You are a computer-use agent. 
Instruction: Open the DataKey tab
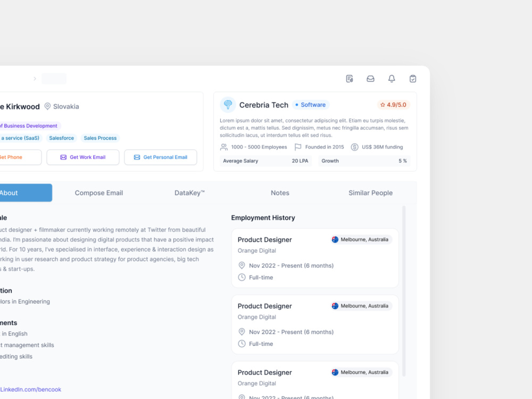click(189, 193)
